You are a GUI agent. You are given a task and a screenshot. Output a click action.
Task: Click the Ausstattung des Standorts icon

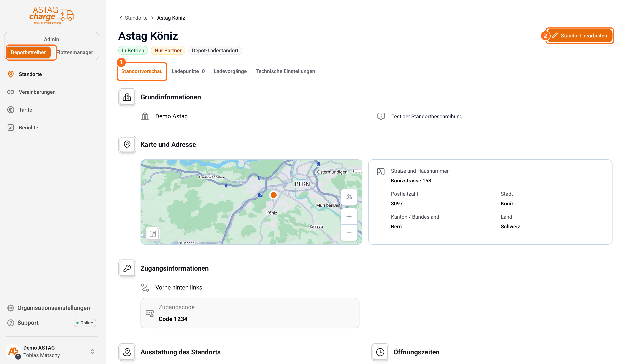pyautogui.click(x=127, y=352)
